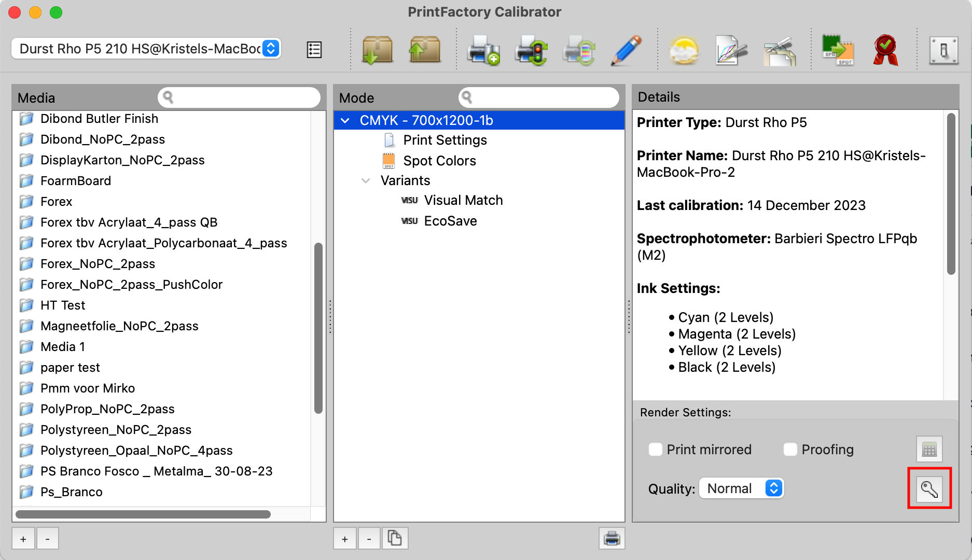Add new mode with plus button
This screenshot has height=560, width=972.
coord(345,539)
